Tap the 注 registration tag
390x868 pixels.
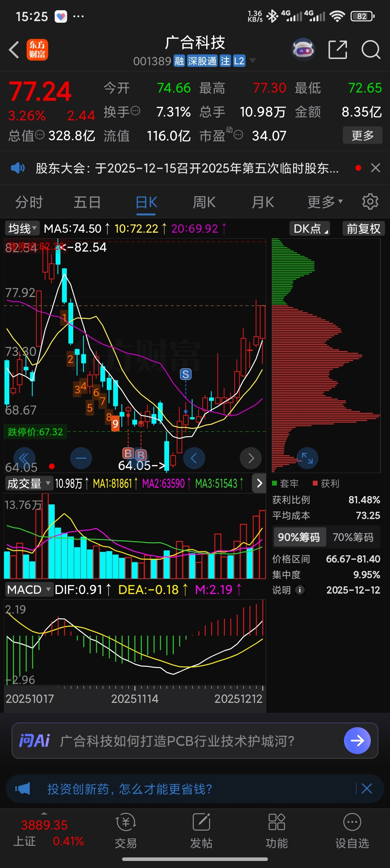pyautogui.click(x=225, y=61)
